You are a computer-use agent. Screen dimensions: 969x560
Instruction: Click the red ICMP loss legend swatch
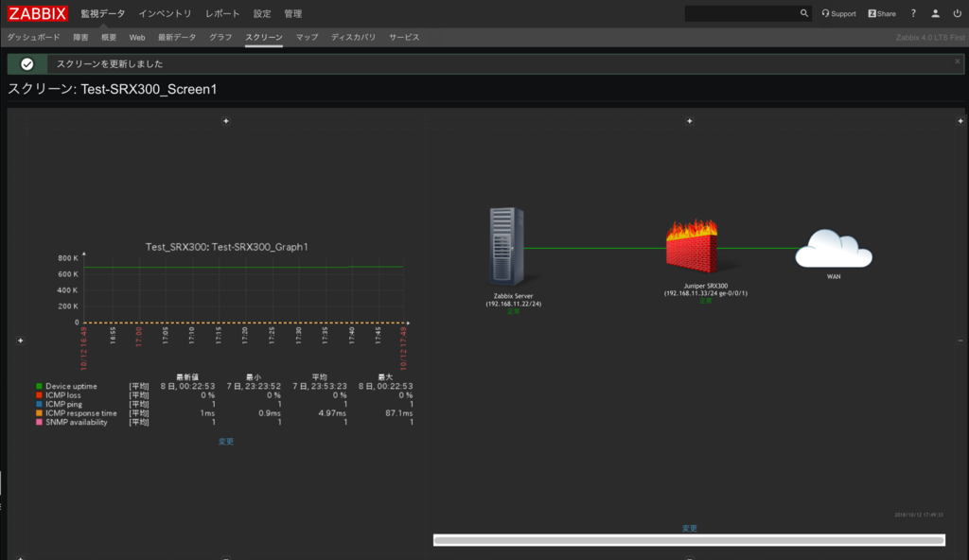(x=39, y=395)
